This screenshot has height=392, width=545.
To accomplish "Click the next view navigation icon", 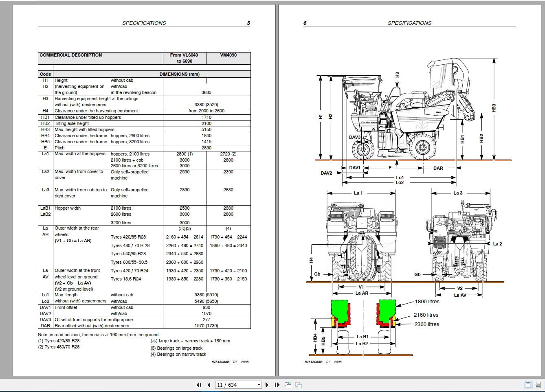I will [x=299, y=385].
